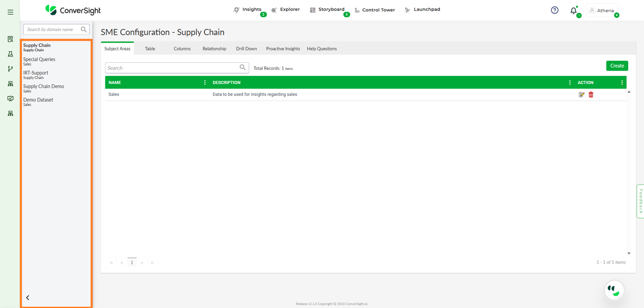Open DESCRIPTION column options menu
The height and width of the screenshot is (308, 644).
pyautogui.click(x=570, y=83)
